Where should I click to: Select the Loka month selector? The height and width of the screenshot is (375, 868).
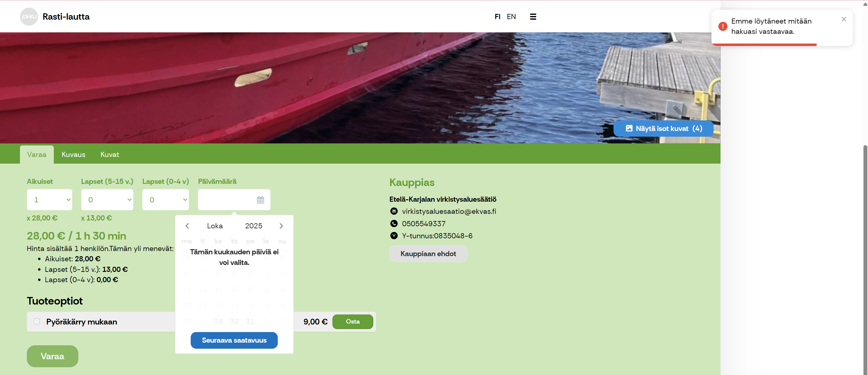coord(215,226)
